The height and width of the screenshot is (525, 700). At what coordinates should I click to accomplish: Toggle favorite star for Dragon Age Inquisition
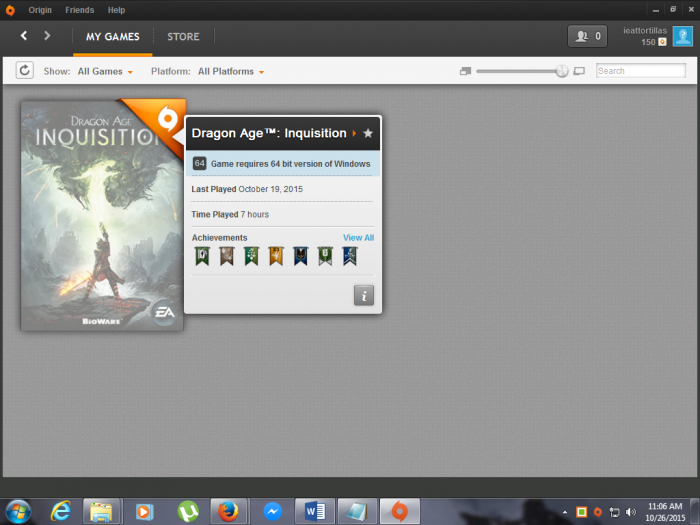368,133
